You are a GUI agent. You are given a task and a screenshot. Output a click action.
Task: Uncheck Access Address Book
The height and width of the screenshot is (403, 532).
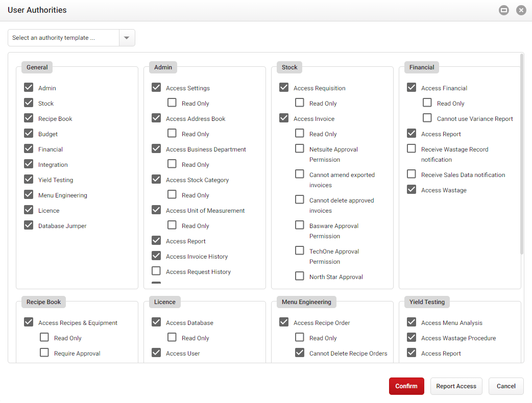click(156, 118)
